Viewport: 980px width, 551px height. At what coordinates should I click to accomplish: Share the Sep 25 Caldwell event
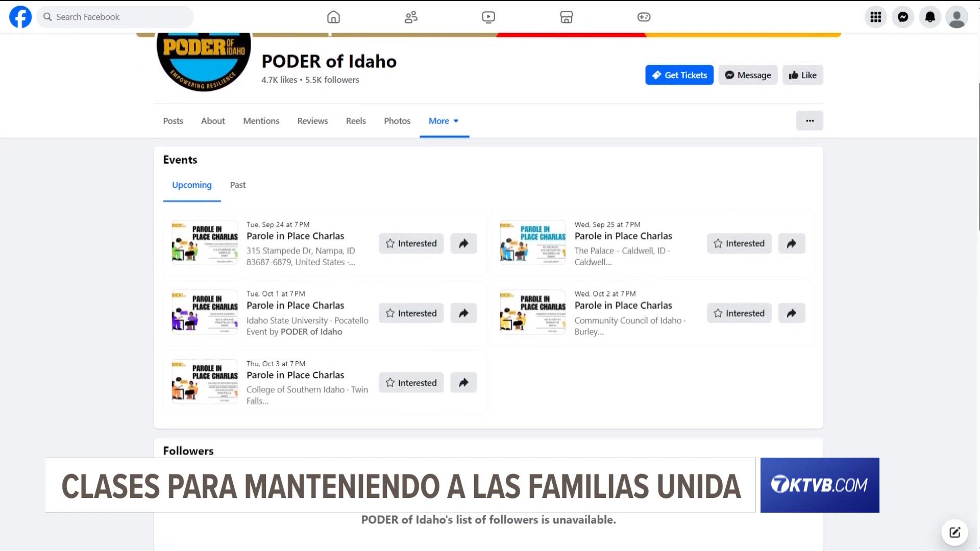[x=792, y=243]
